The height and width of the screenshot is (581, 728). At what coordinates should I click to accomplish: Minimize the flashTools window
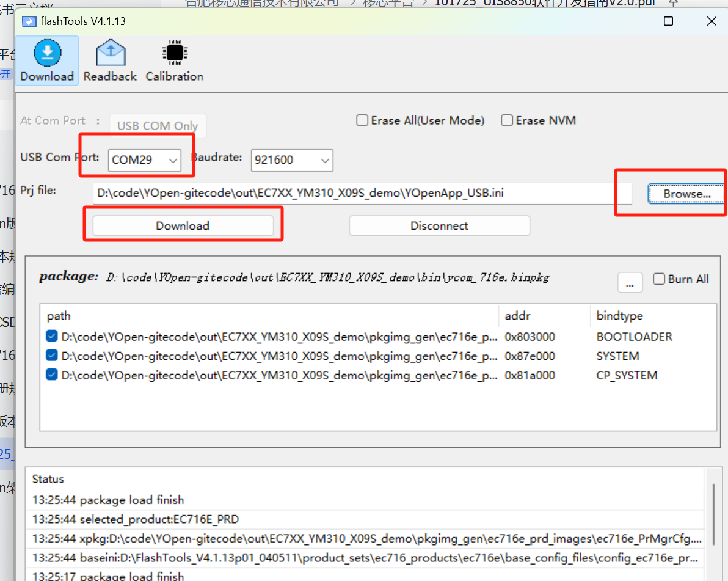point(626,21)
